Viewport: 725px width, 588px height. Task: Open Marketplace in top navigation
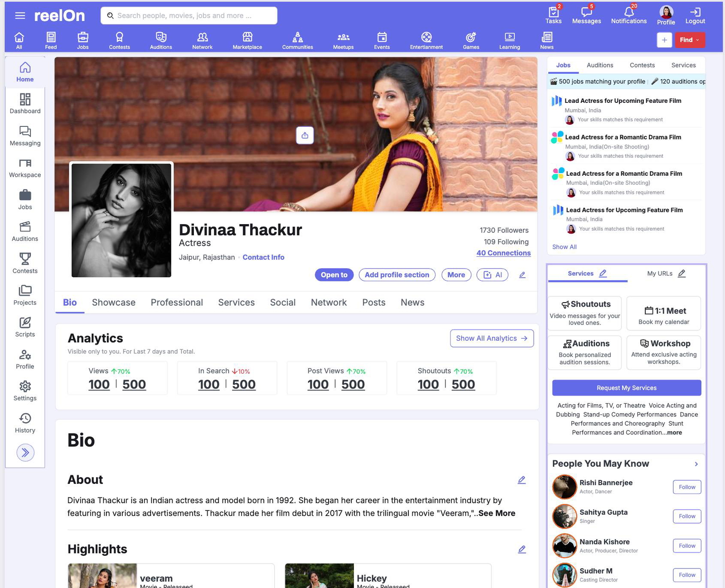coord(247,40)
